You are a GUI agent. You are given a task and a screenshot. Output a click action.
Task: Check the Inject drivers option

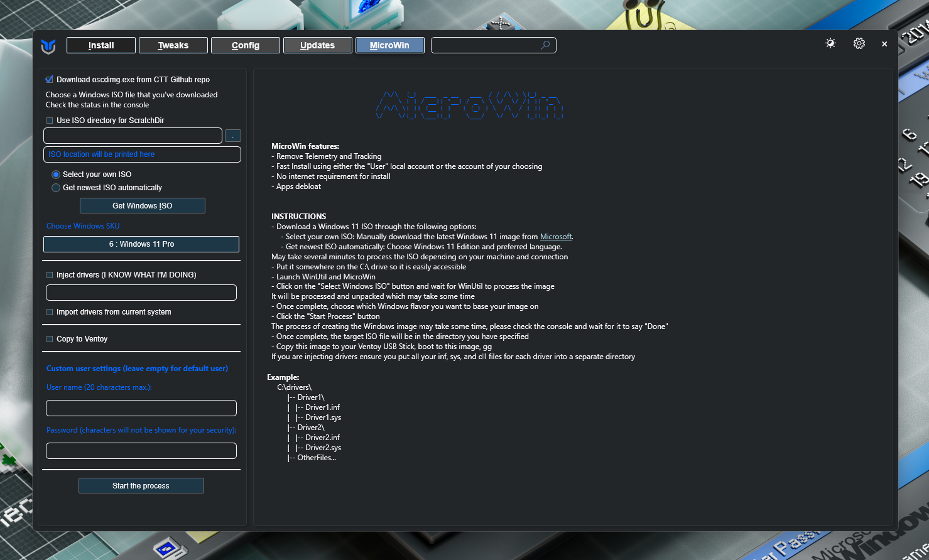point(50,275)
